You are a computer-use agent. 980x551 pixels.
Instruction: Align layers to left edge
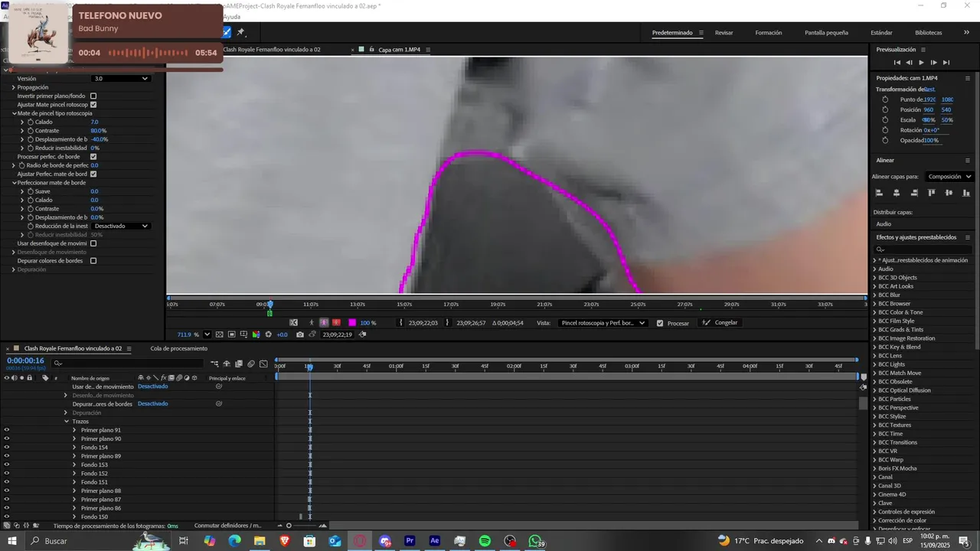(x=879, y=193)
